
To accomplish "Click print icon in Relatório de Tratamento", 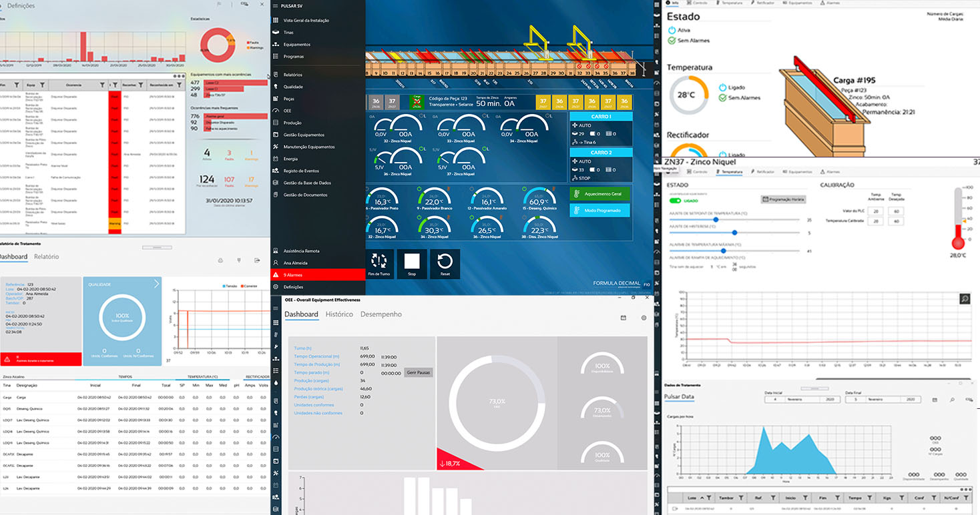I will coord(221,260).
